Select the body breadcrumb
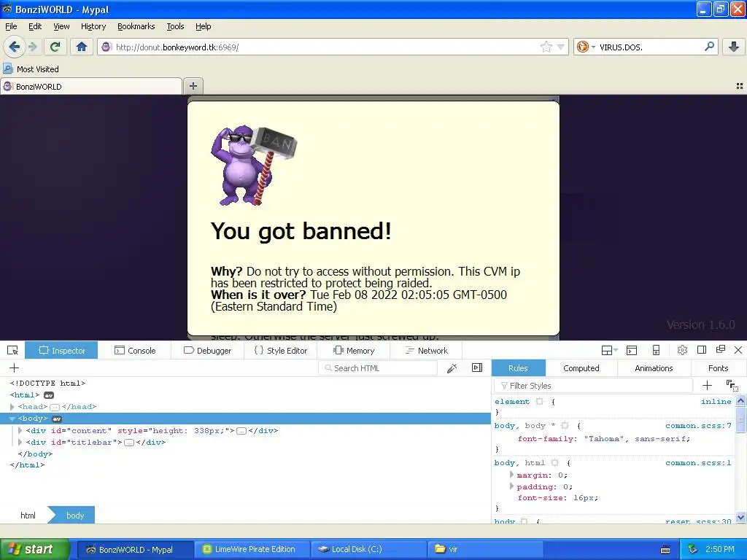The width and height of the screenshot is (747, 560). point(75,516)
